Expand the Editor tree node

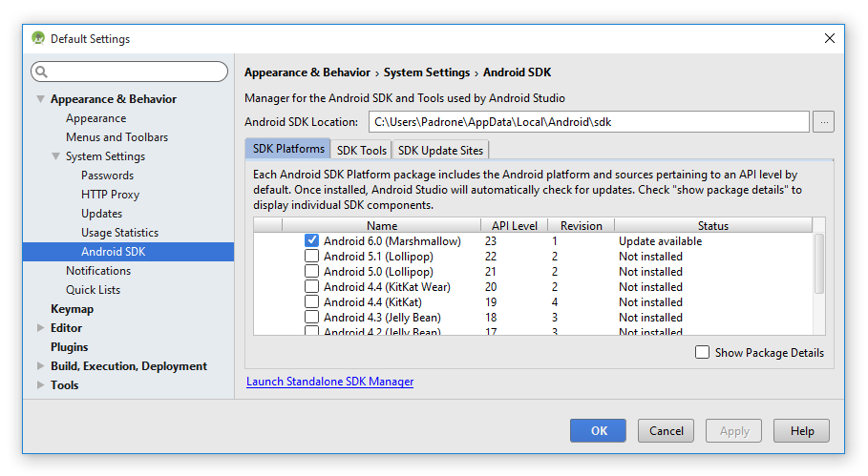[40, 328]
